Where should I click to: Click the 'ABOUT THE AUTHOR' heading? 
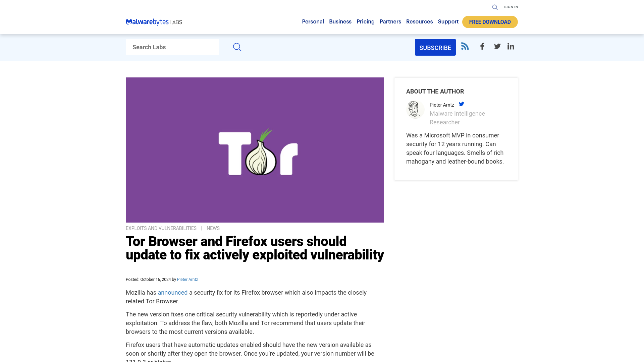coord(435,92)
